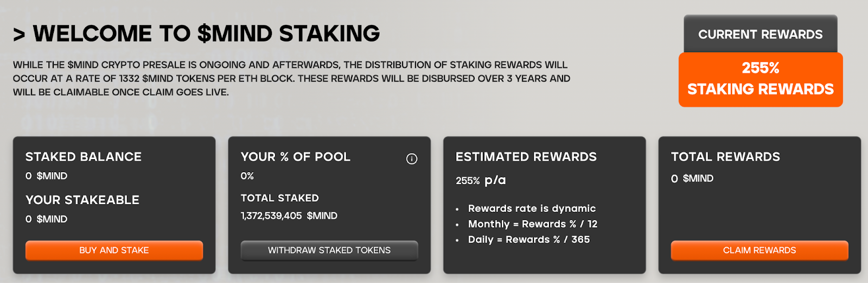
Task: Click the Staked Balance heading
Action: 84,157
